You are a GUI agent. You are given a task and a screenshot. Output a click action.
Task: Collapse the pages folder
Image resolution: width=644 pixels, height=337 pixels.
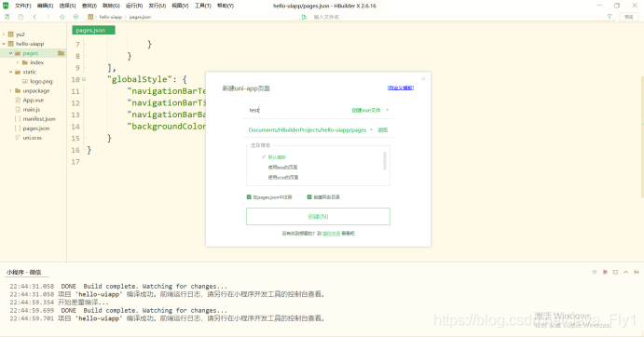(x=10, y=53)
